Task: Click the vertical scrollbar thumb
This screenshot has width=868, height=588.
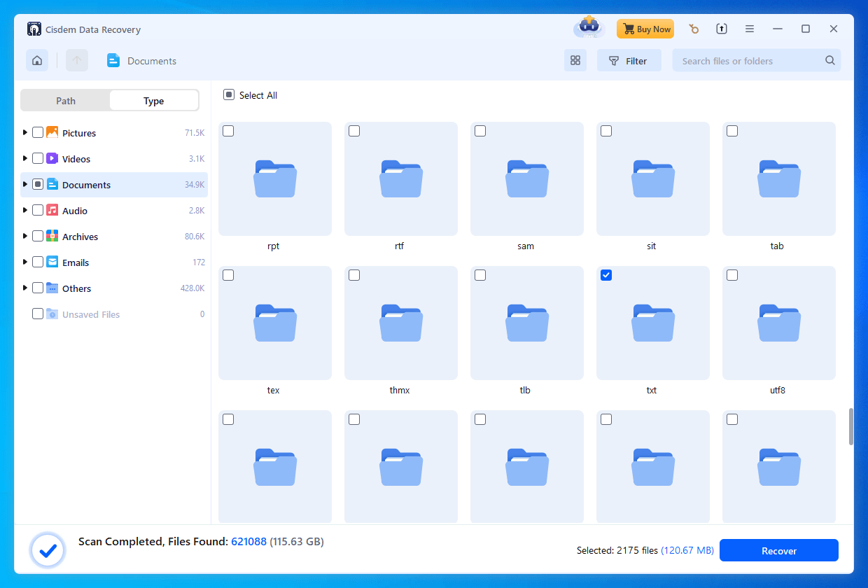Action: [851, 427]
